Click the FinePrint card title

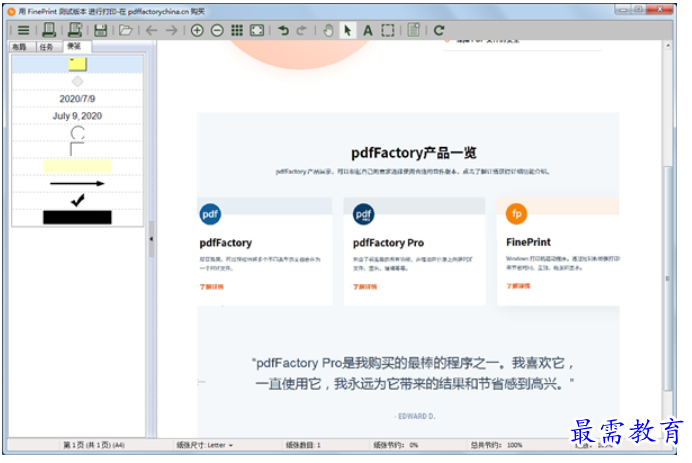click(528, 242)
